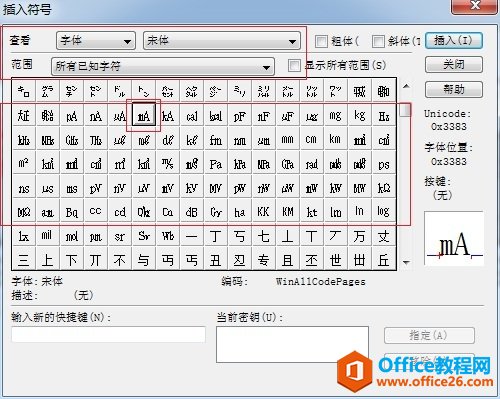Select the mA symbol cell
The image size is (500, 399).
point(144,115)
